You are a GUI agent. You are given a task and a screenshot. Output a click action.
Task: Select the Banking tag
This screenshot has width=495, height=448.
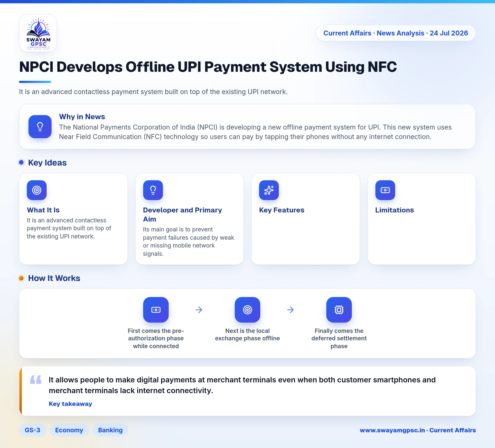[x=110, y=430]
